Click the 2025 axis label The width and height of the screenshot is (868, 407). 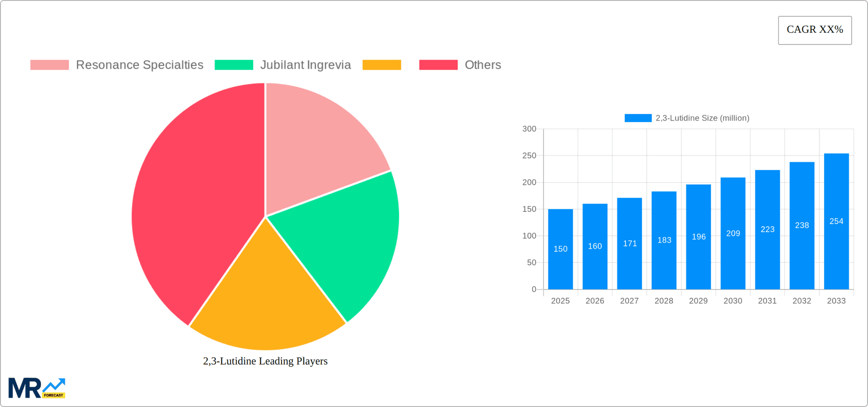tap(560, 301)
